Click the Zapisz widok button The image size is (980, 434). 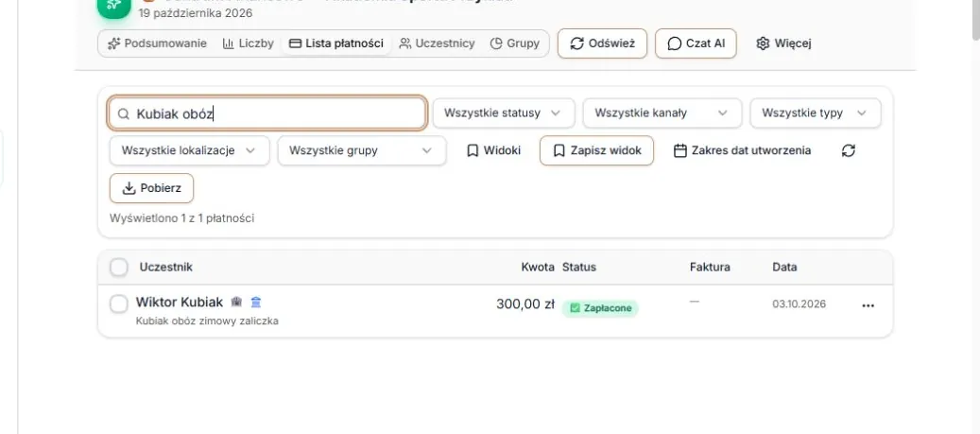pos(597,150)
